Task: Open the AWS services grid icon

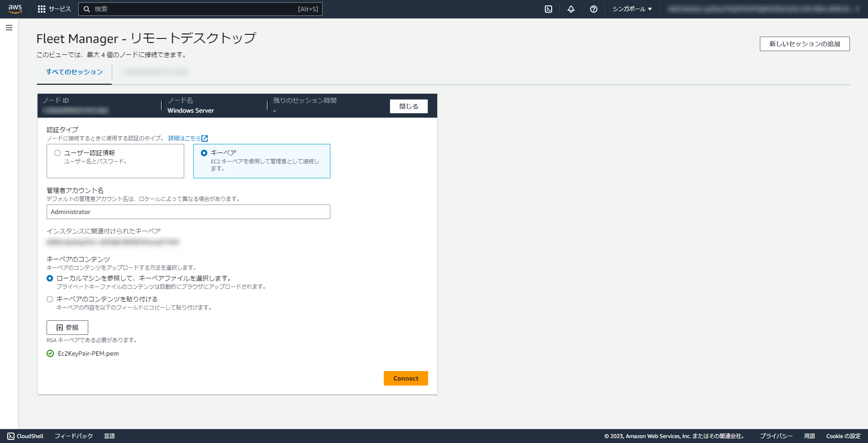Action: coord(42,9)
